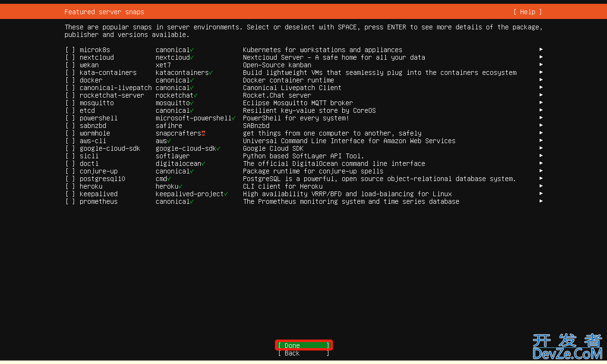Show google-cloud-sdk row details arrow
The height and width of the screenshot is (364, 607).
coord(541,148)
